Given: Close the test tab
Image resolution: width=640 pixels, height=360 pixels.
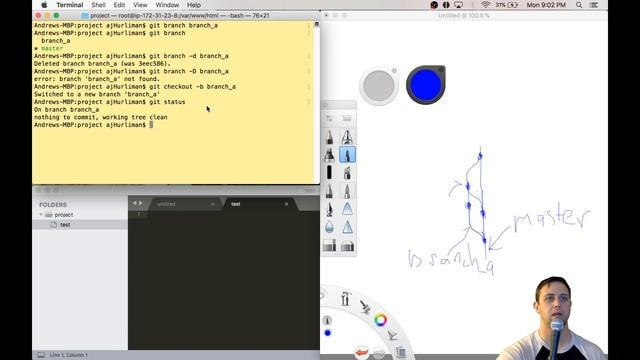Looking at the screenshot, I should (x=287, y=204).
